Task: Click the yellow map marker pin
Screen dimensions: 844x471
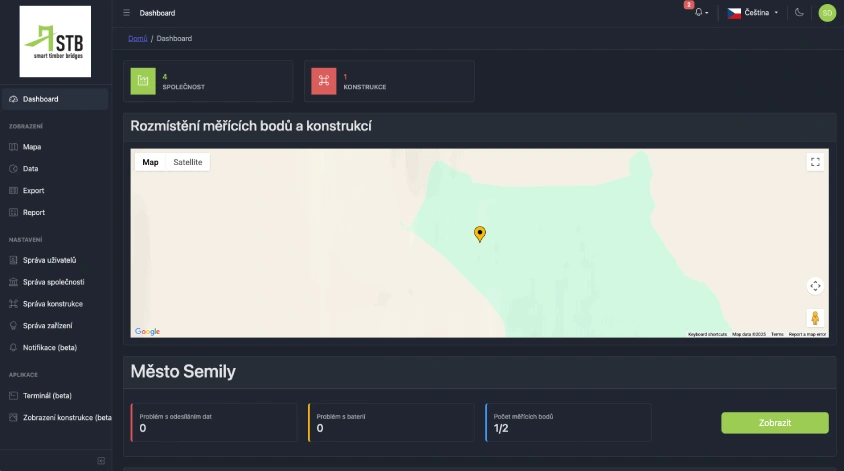Action: point(480,234)
